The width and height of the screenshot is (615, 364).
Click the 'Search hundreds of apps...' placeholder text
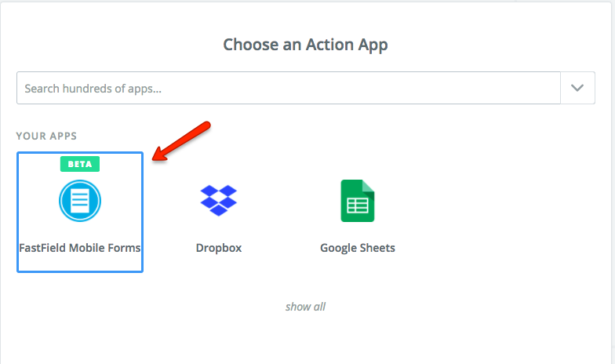[93, 89]
